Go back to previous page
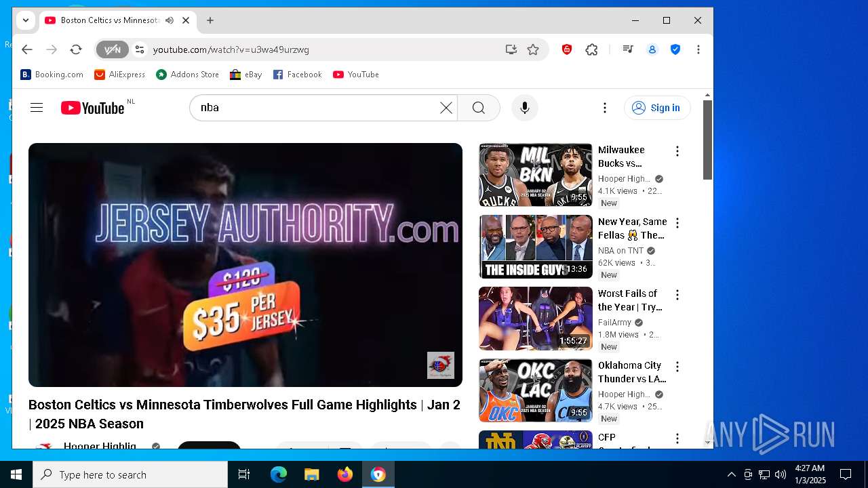Image resolution: width=868 pixels, height=488 pixels. (x=27, y=49)
